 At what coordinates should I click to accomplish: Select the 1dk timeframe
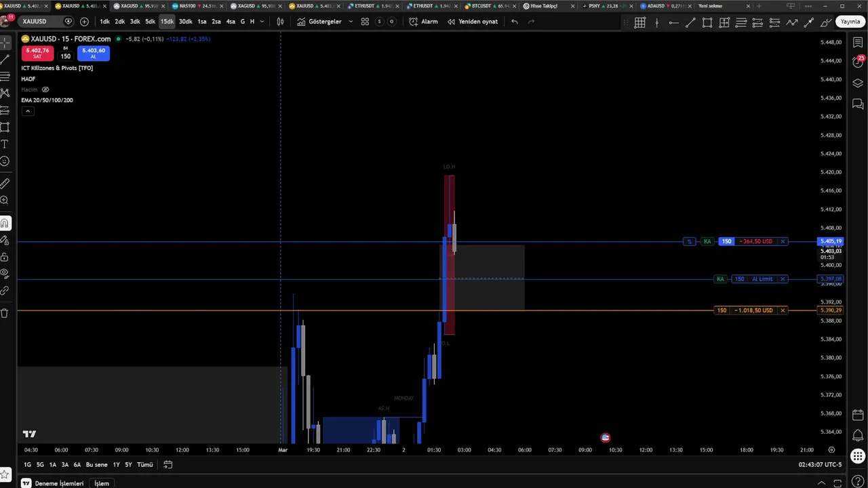point(104,21)
